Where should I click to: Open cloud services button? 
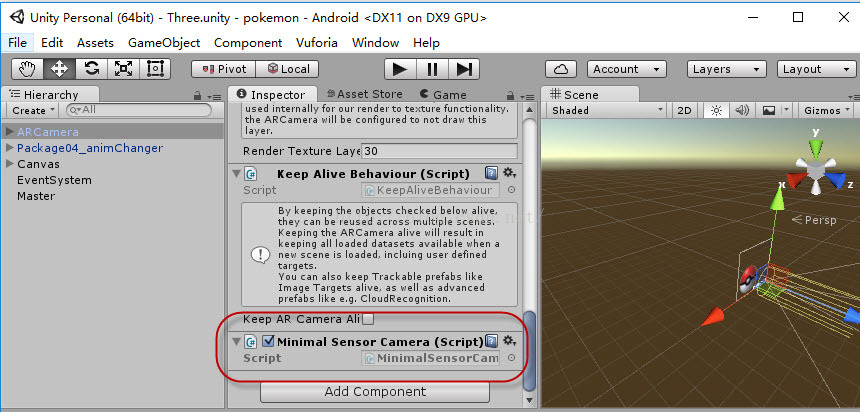point(561,69)
